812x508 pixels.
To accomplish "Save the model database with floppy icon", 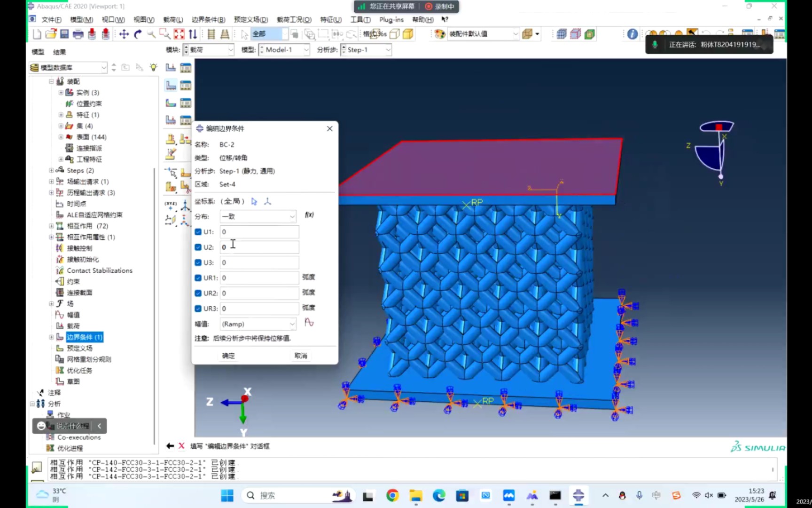I will [64, 34].
